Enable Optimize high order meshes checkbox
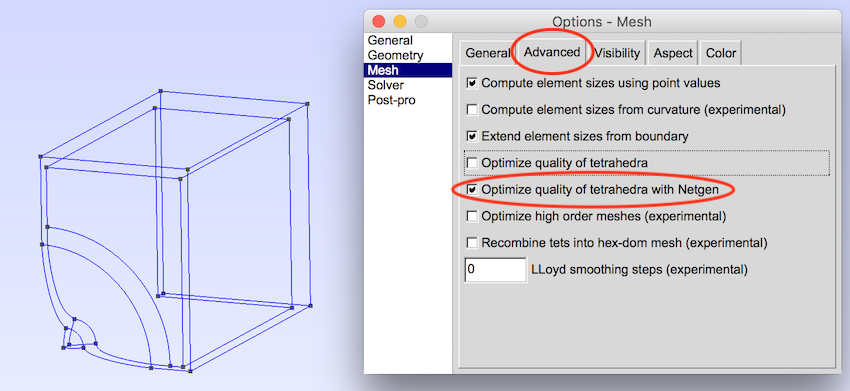Viewport: 850px width, 391px height. pyautogui.click(x=472, y=216)
